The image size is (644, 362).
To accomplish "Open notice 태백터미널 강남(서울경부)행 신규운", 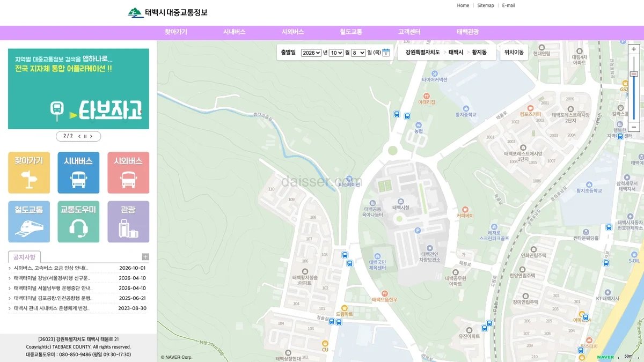I will [52, 278].
